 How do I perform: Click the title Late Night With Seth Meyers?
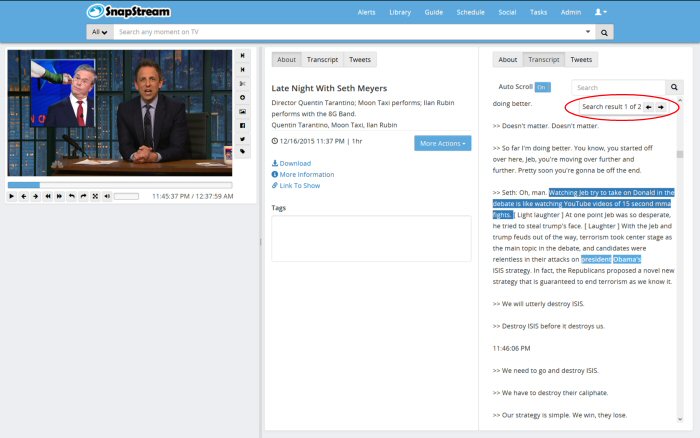tap(329, 88)
